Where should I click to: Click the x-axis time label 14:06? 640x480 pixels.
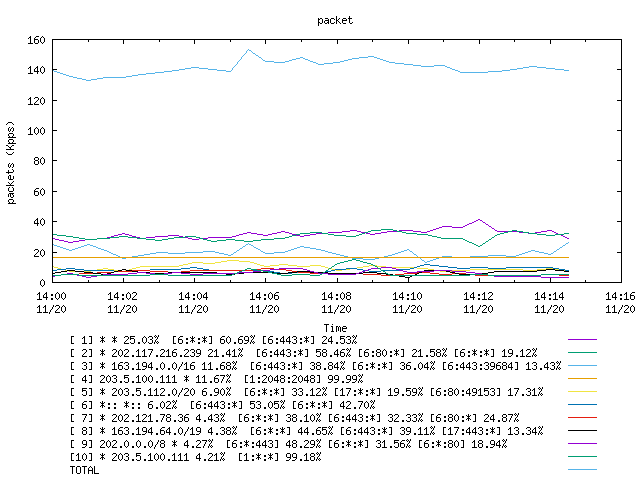[264, 296]
